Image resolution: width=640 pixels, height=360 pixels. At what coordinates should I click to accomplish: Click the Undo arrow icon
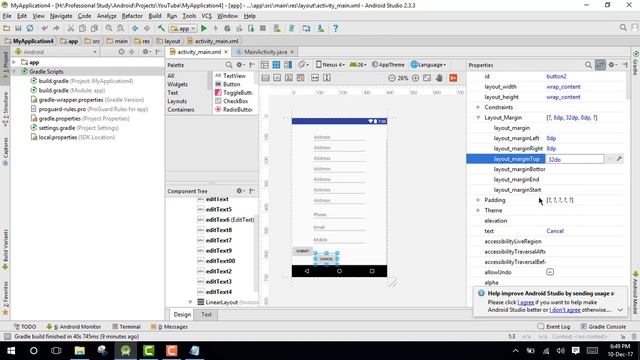44,28
